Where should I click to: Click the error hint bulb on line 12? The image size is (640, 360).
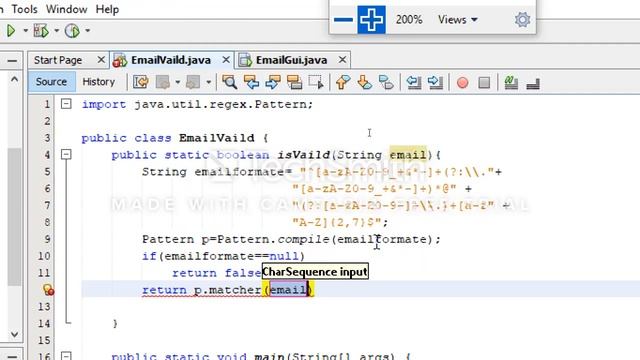click(x=48, y=290)
